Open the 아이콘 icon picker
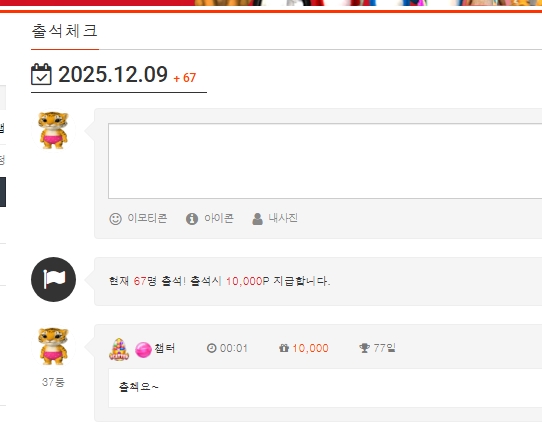542x423 pixels. click(210, 218)
